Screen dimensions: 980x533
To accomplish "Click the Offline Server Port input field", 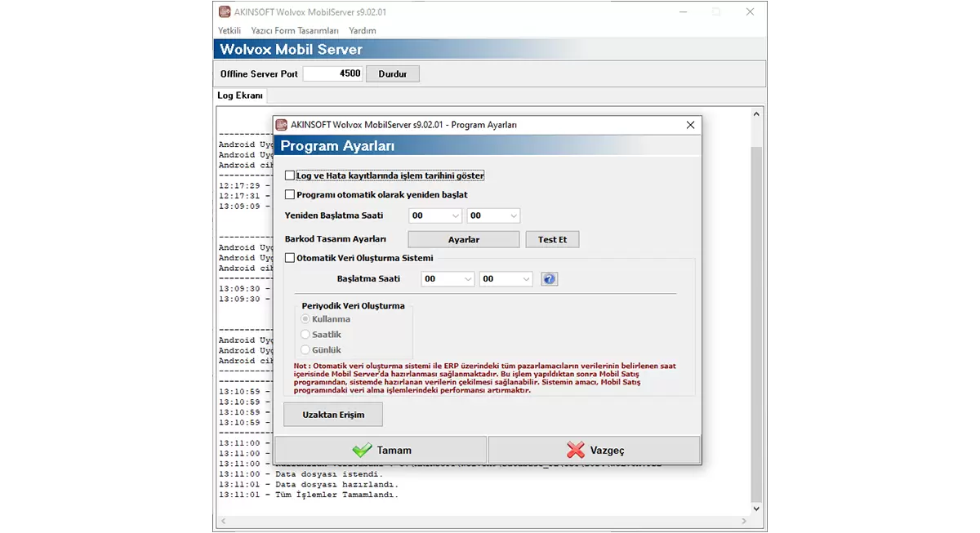I will click(x=332, y=73).
